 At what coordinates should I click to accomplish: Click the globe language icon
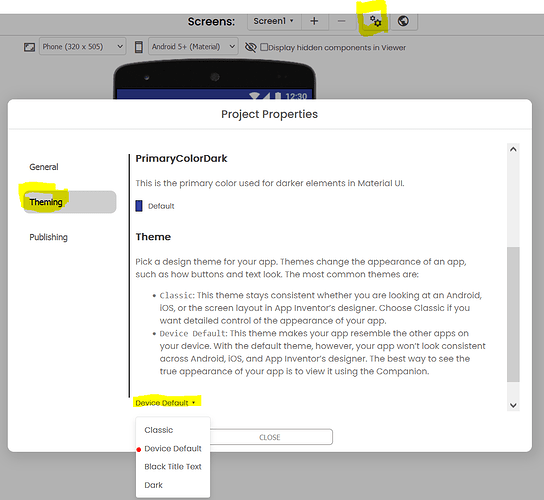click(x=403, y=21)
